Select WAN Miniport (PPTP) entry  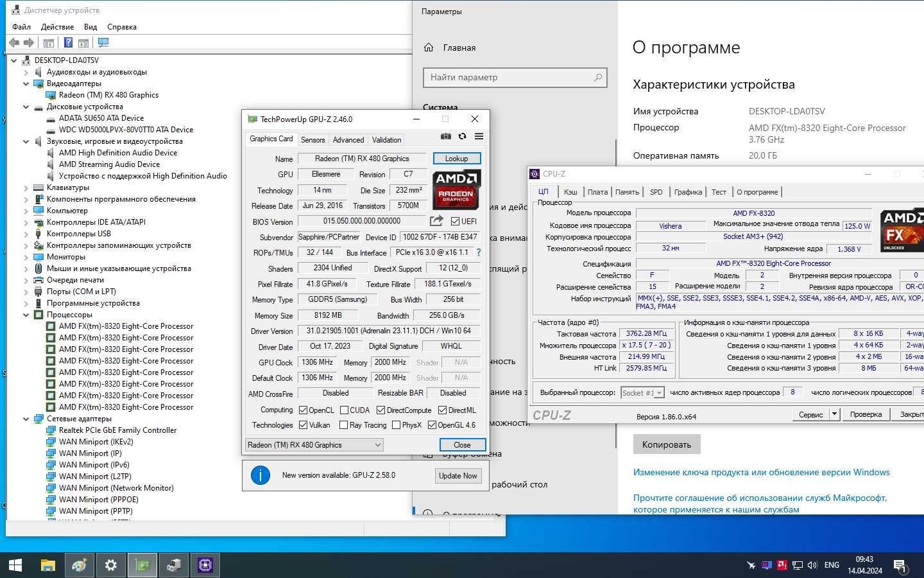tap(96, 511)
